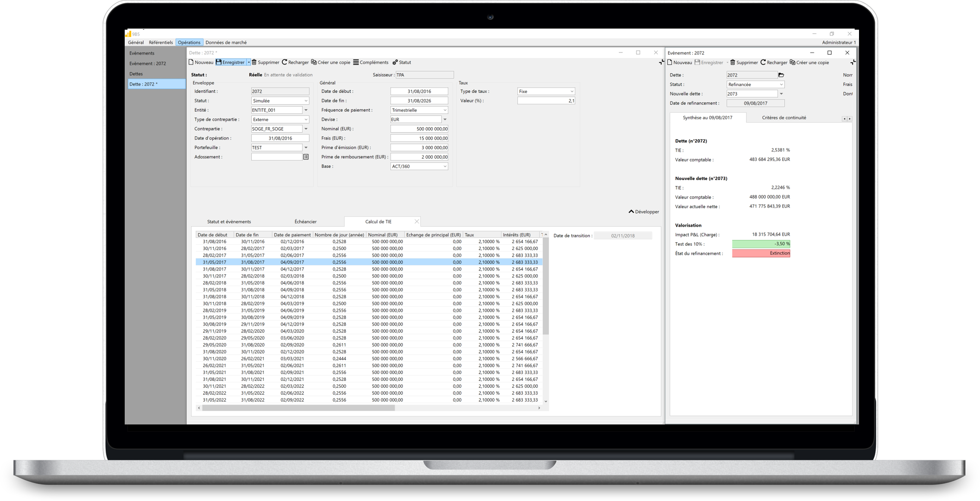This screenshot has width=980, height=501.
Task: Click the vertical scrollbar of TIE table
Action: [x=546, y=286]
